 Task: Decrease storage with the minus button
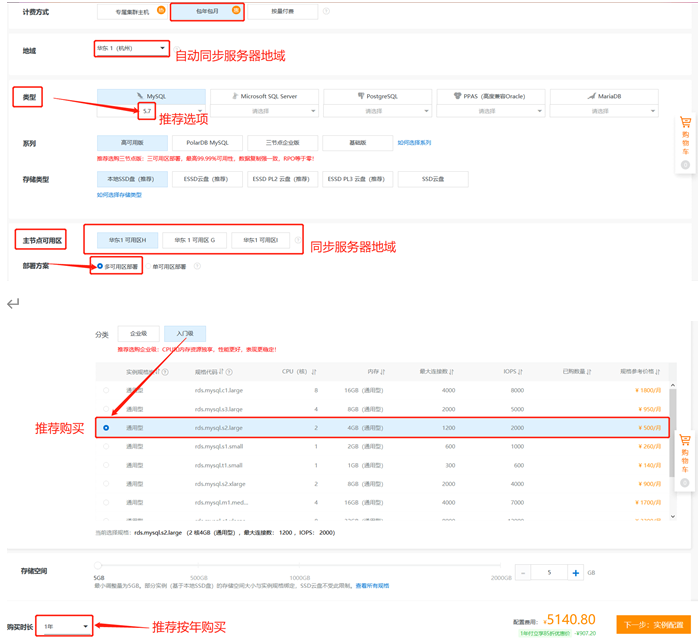tap(523, 573)
